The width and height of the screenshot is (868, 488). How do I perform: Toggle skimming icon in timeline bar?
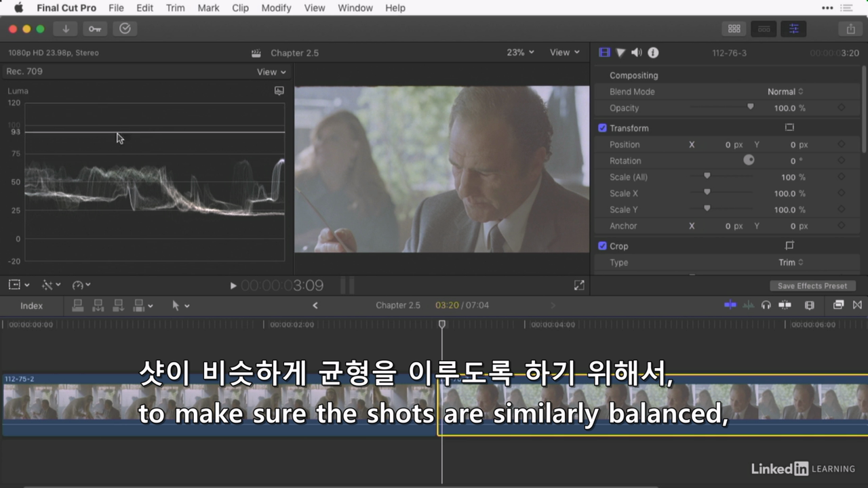click(730, 305)
